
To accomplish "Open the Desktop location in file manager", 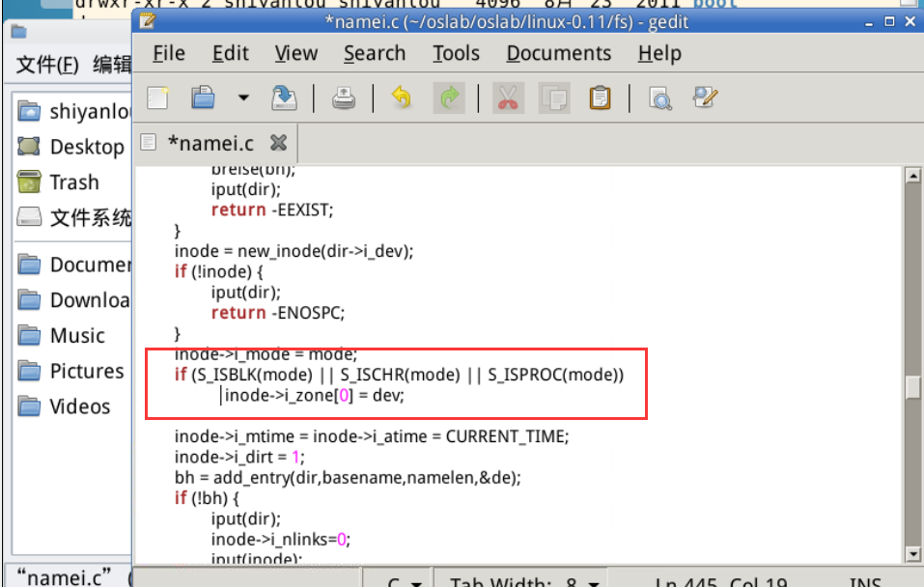I will (x=86, y=147).
